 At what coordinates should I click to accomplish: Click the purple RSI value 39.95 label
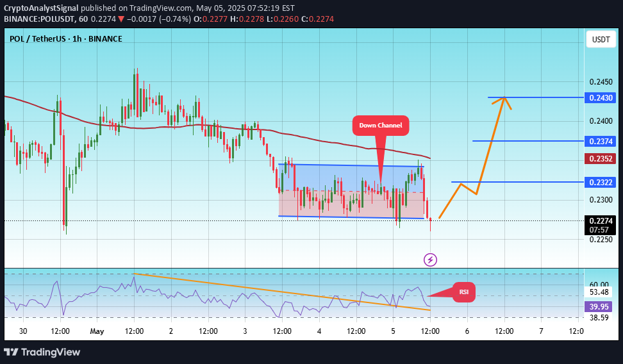pos(599,306)
